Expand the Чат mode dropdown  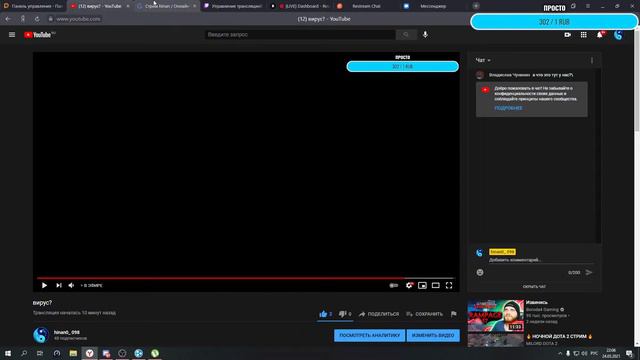[x=483, y=60]
